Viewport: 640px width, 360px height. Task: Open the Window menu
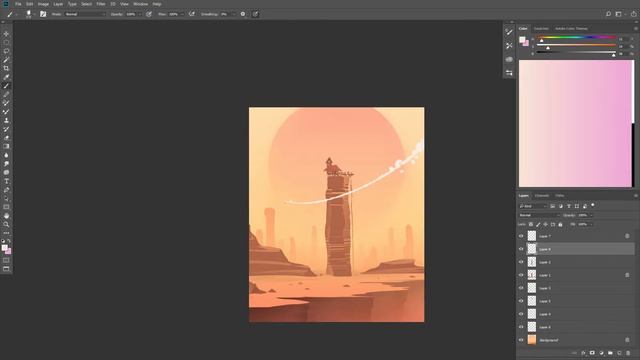point(141,4)
